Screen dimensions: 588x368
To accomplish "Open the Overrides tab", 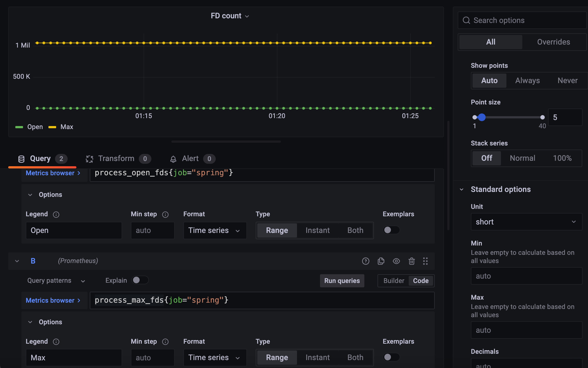I will pyautogui.click(x=553, y=42).
